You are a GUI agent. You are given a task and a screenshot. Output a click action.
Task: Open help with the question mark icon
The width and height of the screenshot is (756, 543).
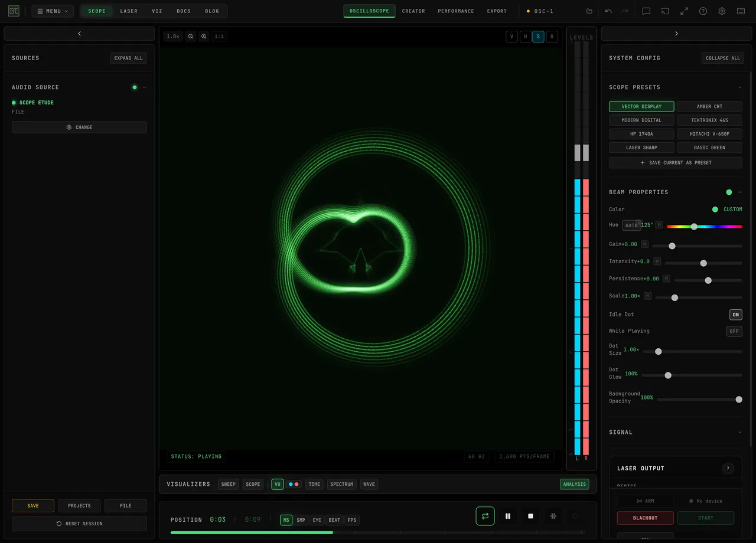703,11
